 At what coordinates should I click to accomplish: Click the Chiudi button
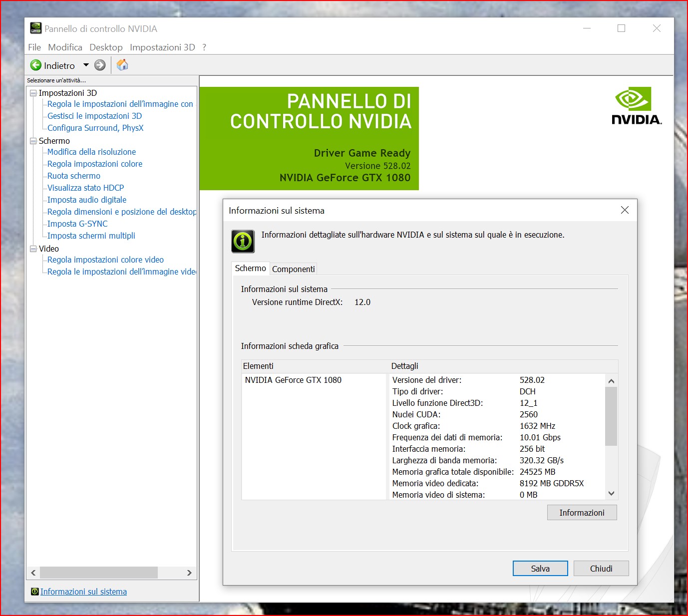click(x=601, y=569)
